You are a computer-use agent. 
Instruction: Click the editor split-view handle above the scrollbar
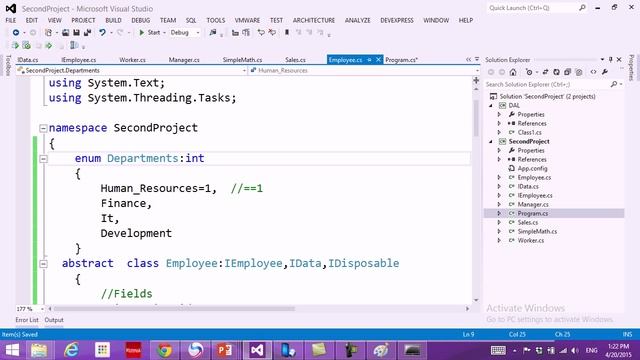coord(476,80)
